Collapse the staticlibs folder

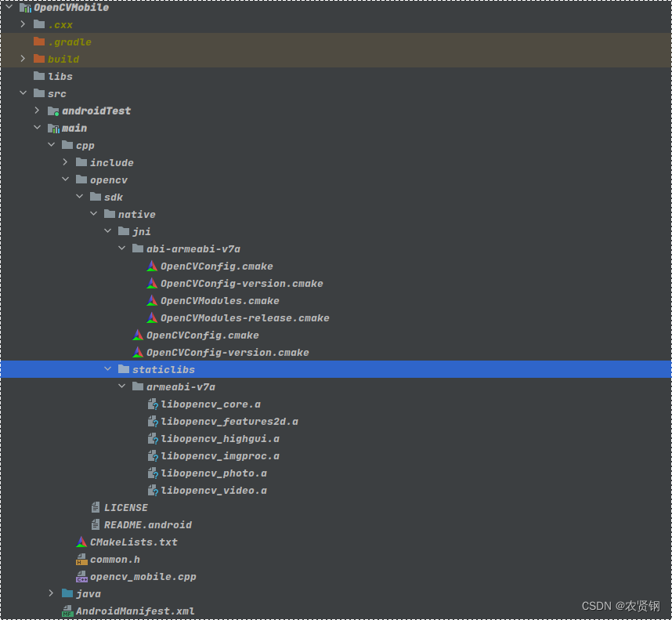pos(107,369)
